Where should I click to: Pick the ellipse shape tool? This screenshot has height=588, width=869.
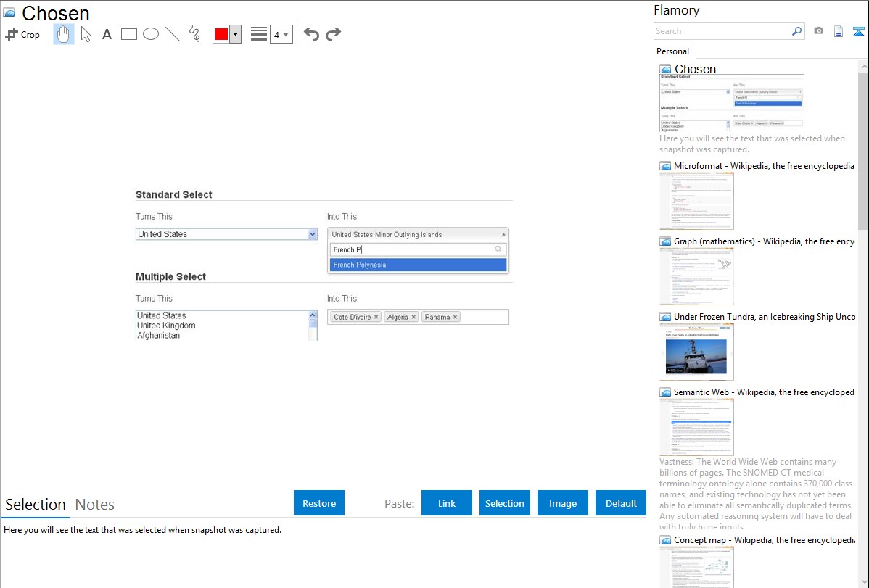[151, 34]
